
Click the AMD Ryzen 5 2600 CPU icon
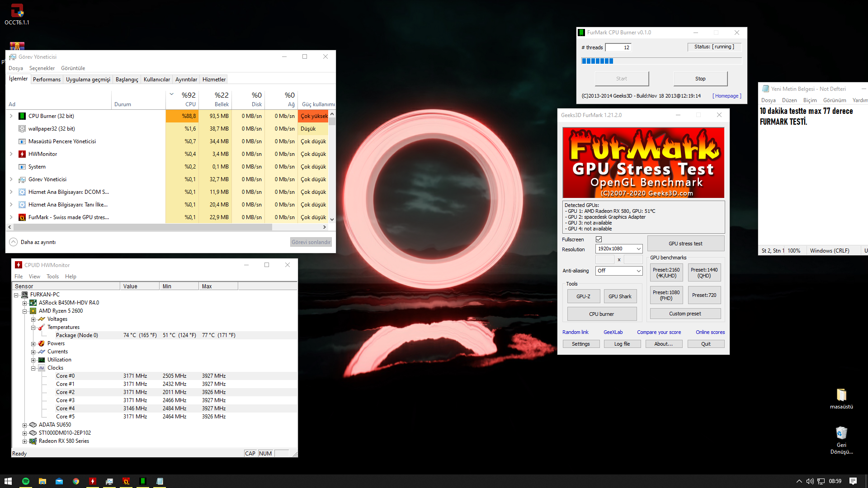[x=33, y=311]
